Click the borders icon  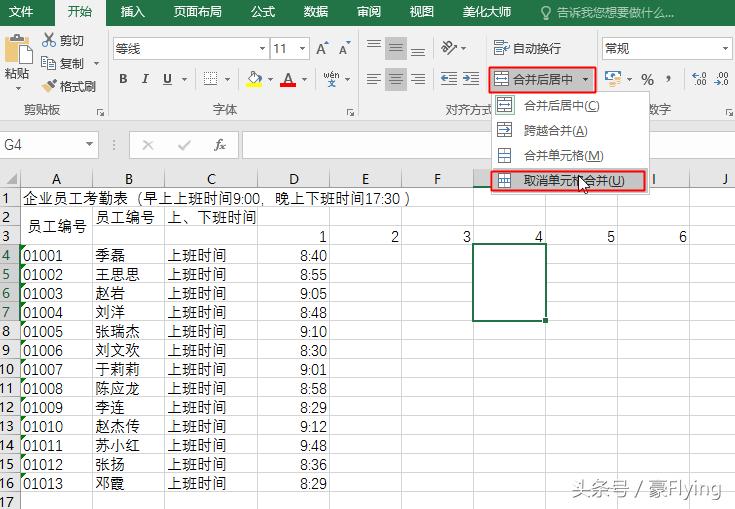click(210, 79)
